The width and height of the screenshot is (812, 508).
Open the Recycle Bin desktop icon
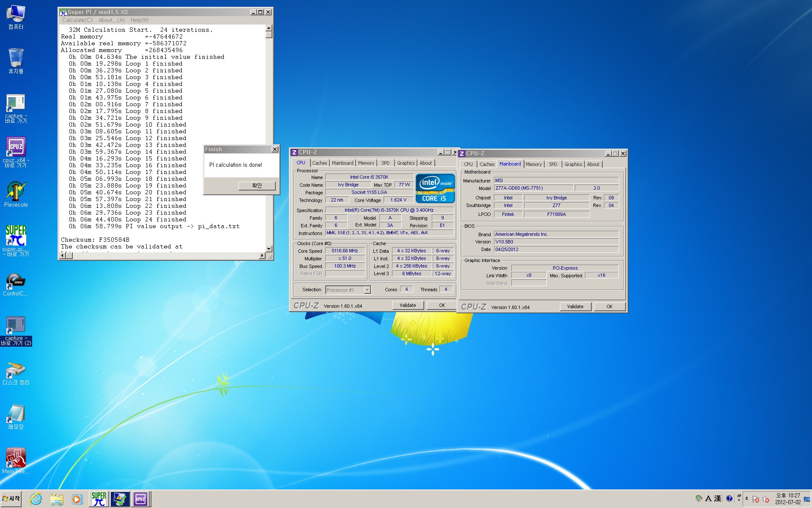pyautogui.click(x=16, y=61)
